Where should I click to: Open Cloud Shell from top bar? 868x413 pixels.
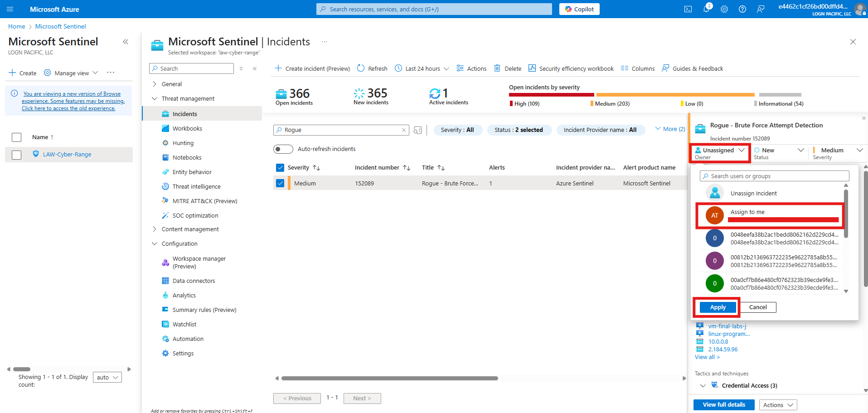(x=688, y=9)
